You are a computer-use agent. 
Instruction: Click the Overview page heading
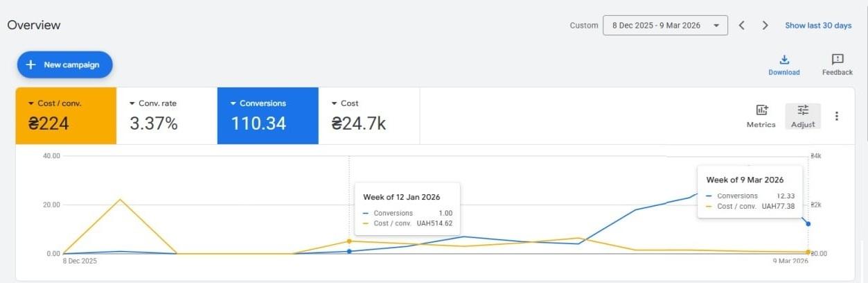click(x=34, y=25)
